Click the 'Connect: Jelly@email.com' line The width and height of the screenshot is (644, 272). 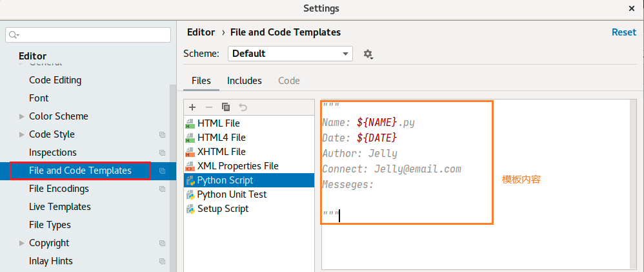[x=392, y=169]
